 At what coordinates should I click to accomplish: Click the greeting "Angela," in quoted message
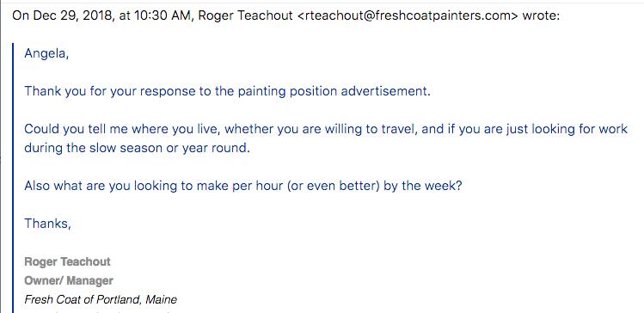[46, 54]
